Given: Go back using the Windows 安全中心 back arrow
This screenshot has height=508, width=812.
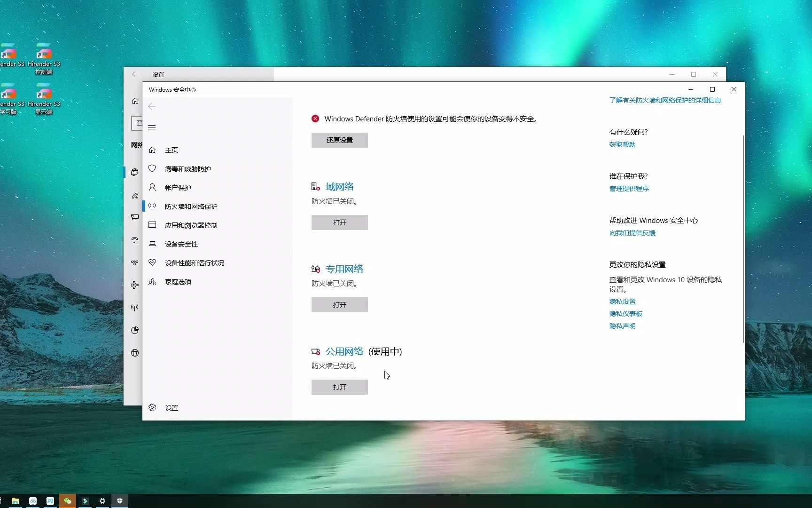Looking at the screenshot, I should (x=152, y=106).
